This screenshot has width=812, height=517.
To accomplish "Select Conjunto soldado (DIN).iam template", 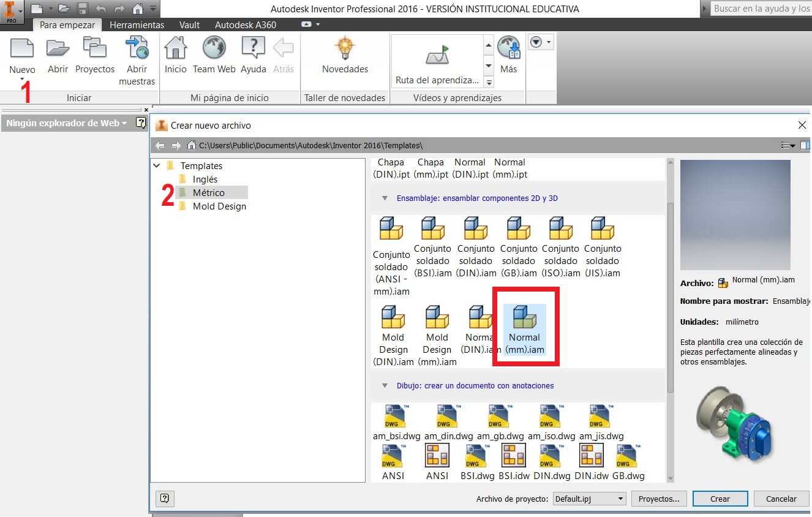I will 476,247.
